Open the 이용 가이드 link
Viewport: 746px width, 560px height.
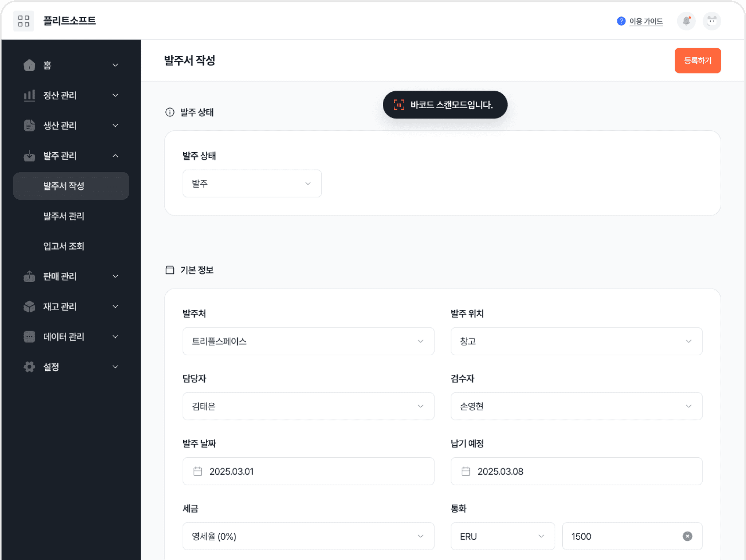(x=646, y=21)
